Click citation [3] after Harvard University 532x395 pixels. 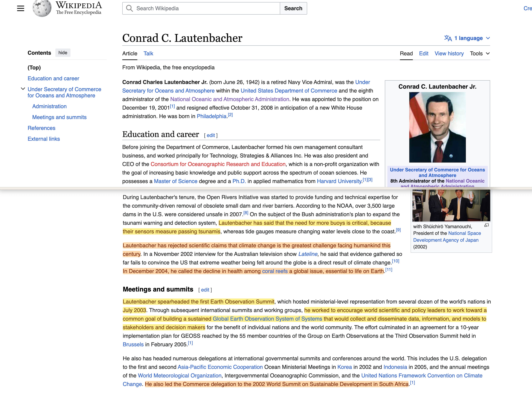click(x=370, y=180)
